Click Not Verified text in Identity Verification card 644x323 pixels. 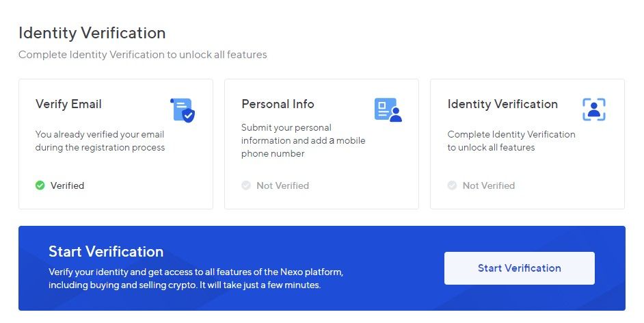click(489, 185)
